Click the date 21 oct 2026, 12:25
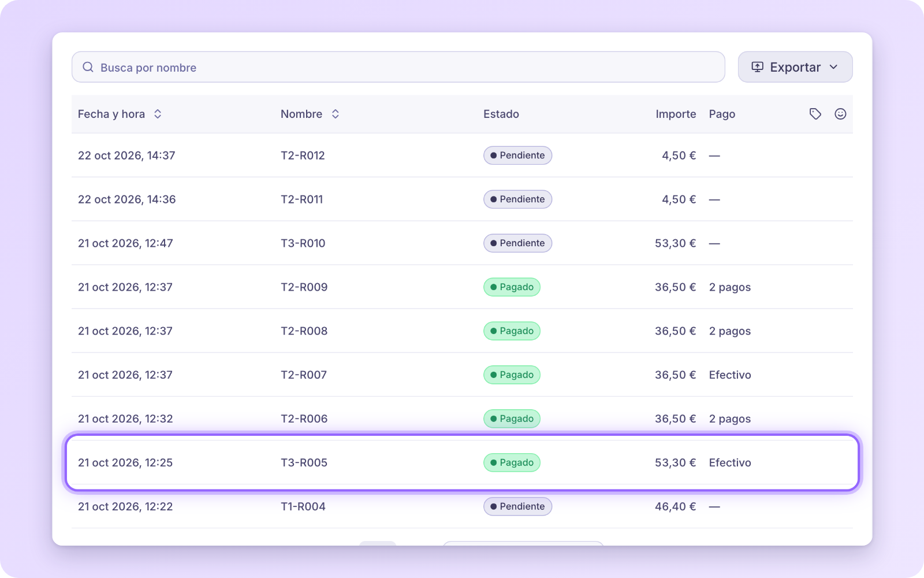 (x=125, y=463)
